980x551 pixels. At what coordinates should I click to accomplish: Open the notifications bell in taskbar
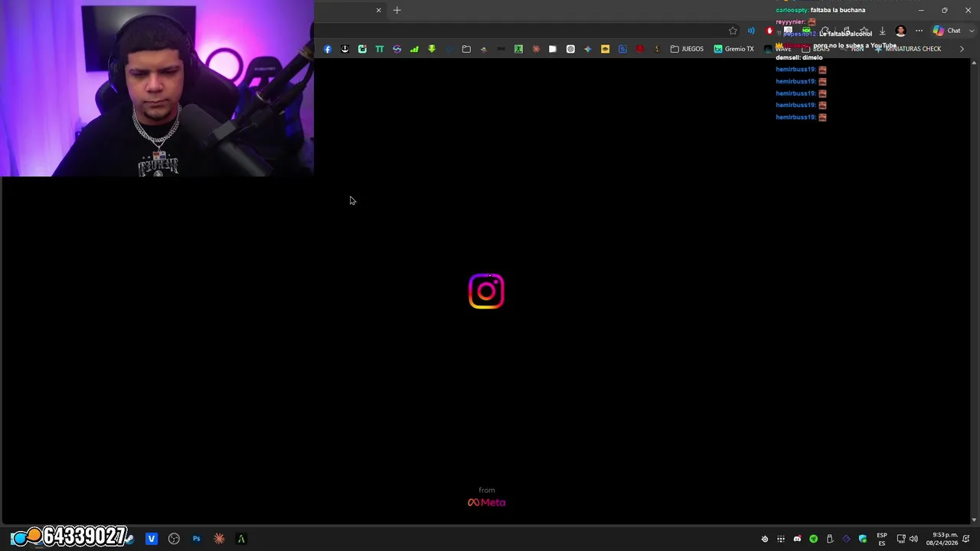966,540
